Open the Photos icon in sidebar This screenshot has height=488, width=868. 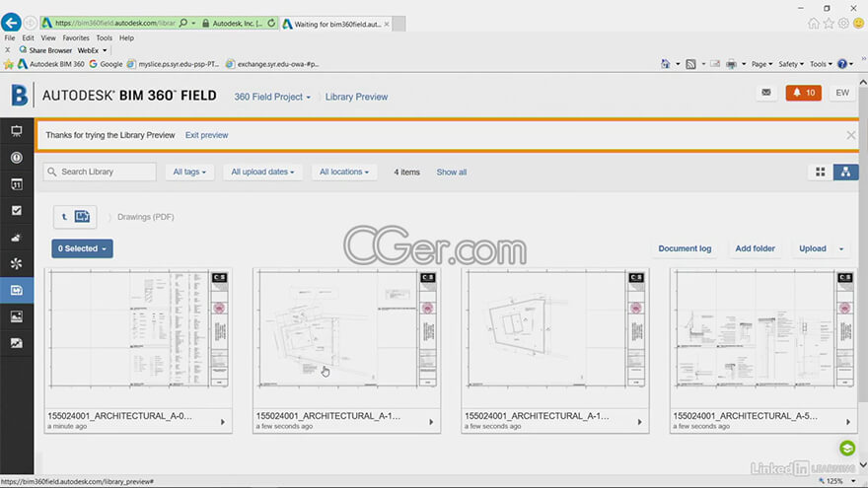tap(17, 316)
